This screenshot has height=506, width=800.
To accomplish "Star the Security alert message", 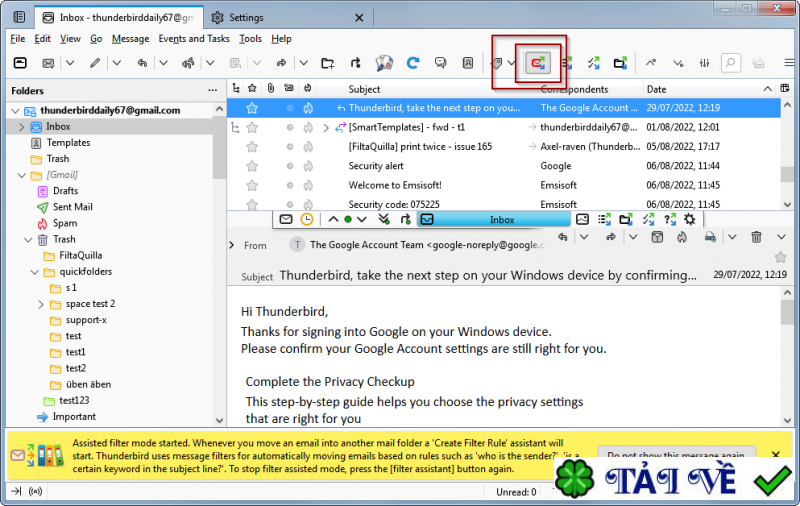I will coord(252,166).
